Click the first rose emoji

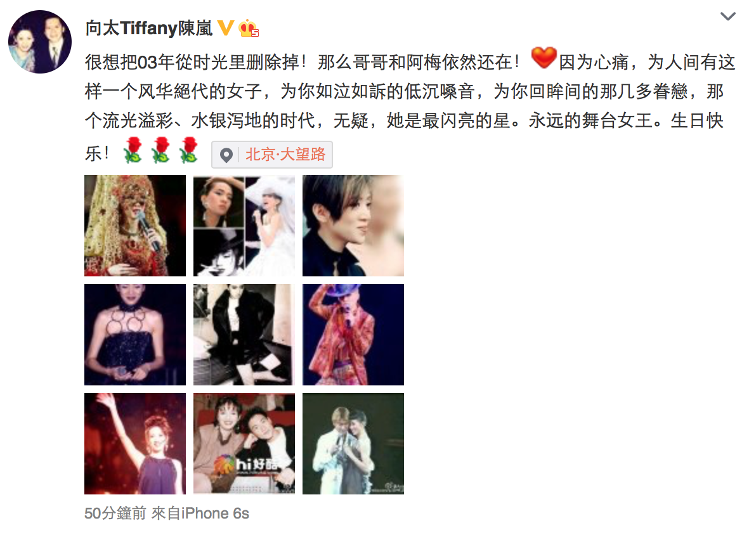click(x=133, y=150)
